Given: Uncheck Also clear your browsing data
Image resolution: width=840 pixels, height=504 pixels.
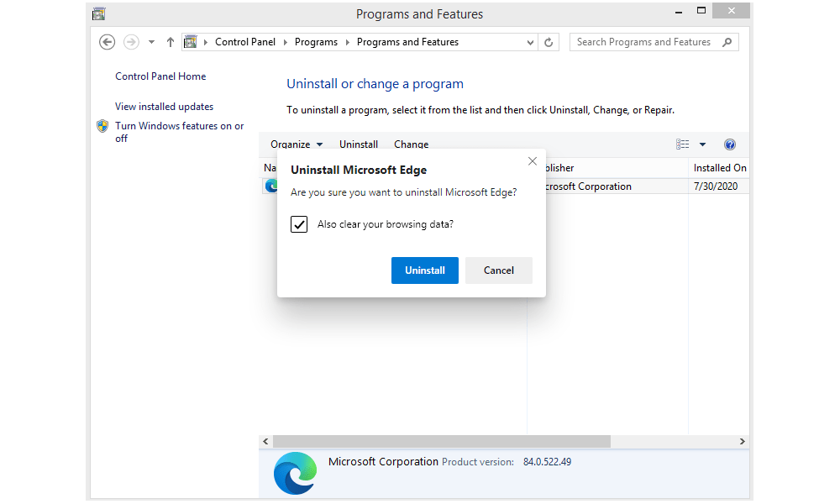Looking at the screenshot, I should [x=299, y=224].
